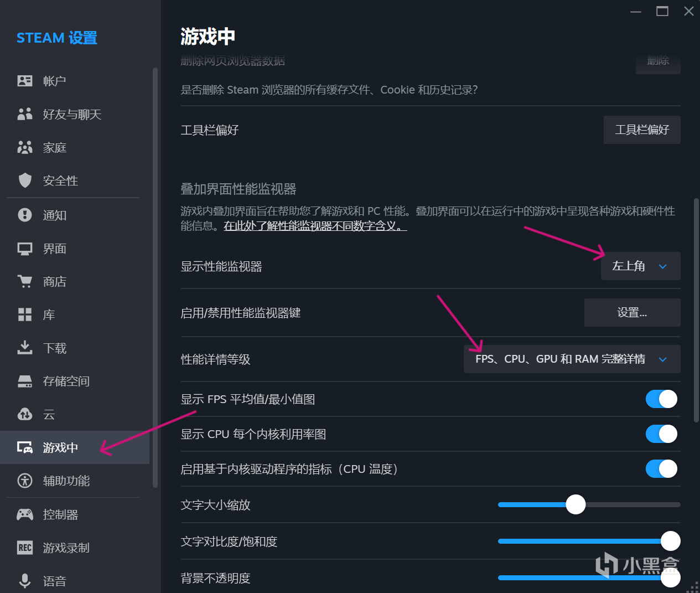This screenshot has width=700, height=593.
Task: Click the 文字对比度/饱和度 slider handle
Action: click(671, 541)
